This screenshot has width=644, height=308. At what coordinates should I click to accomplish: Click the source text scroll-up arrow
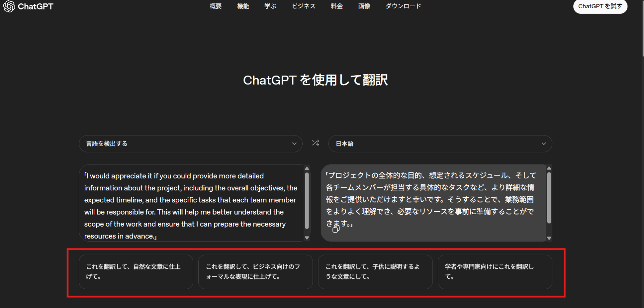(x=307, y=168)
